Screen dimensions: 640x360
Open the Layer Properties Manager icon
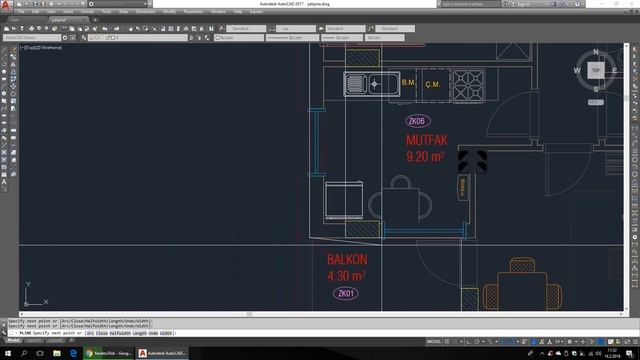[x=84, y=38]
